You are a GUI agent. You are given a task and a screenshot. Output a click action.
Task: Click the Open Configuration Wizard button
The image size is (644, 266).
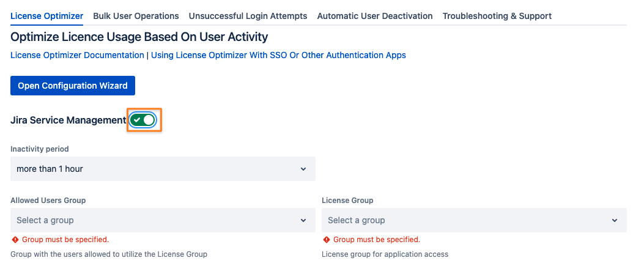point(73,86)
